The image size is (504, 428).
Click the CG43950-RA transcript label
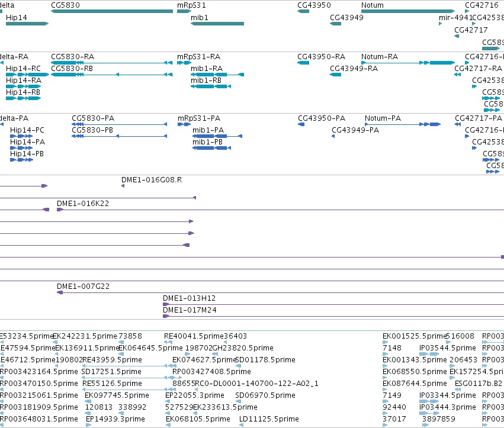click(321, 57)
